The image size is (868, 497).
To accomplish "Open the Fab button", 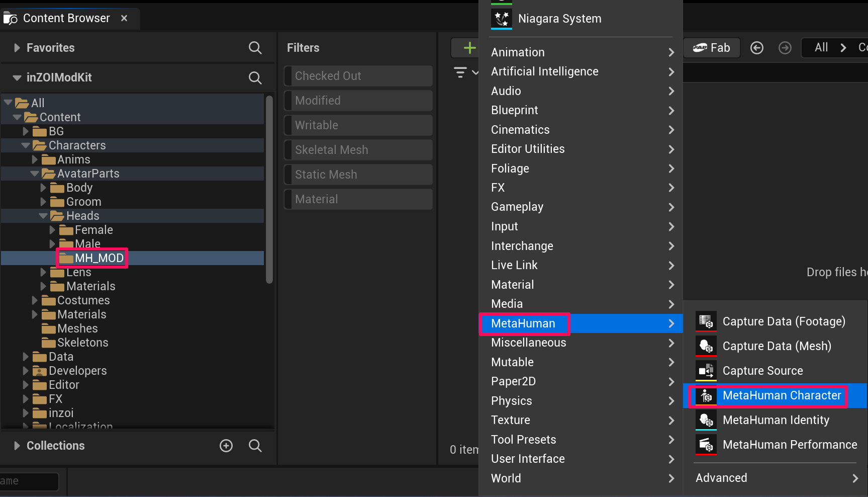I will click(712, 48).
